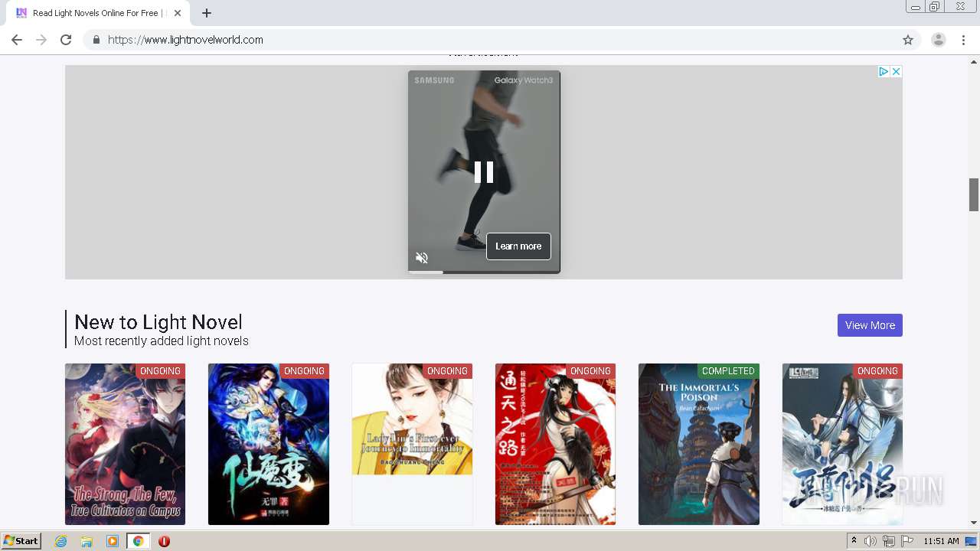The height and width of the screenshot is (551, 980).
Task: Open the last novel cover with white-robed figure
Action: pyautogui.click(x=842, y=444)
